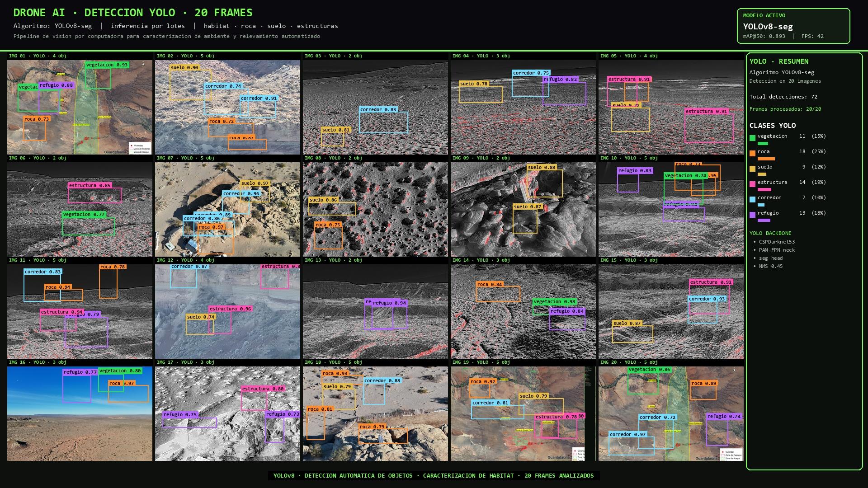868x488 pixels.
Task: Click the YOLOv8-seg active model name
Action: 768,26
